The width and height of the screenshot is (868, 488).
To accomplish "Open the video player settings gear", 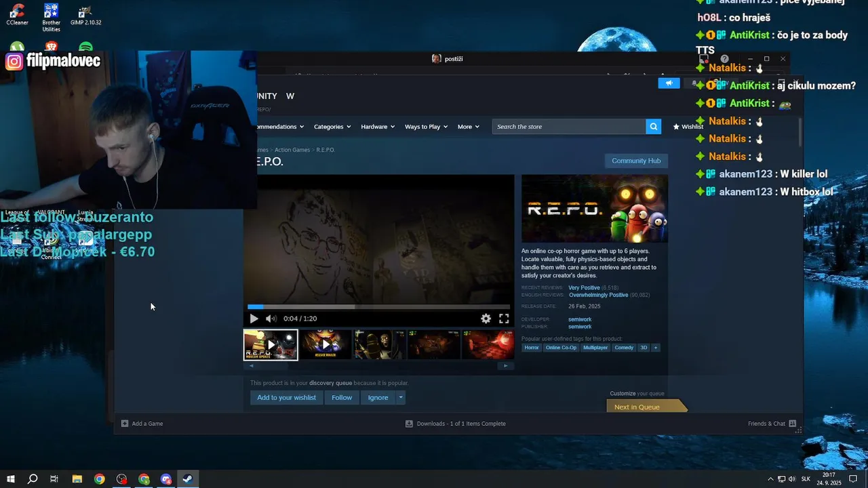I will tap(486, 319).
